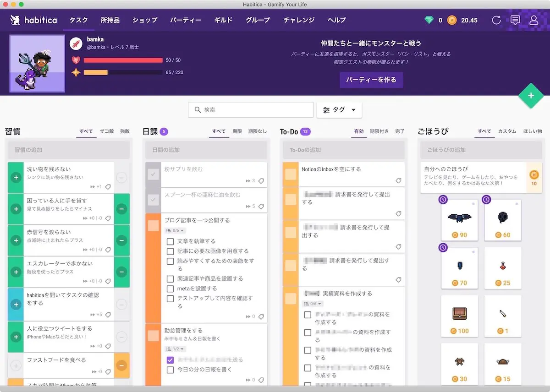The image size is (550, 392).
Task: Collapse the 実績資料を作成する 0/6 checklist
Action: (313, 304)
